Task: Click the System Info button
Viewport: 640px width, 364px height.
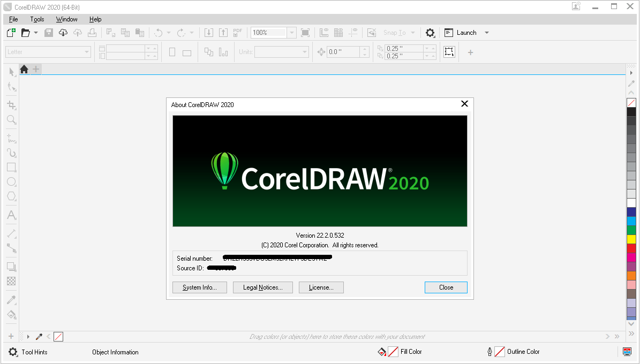Action: 200,287
